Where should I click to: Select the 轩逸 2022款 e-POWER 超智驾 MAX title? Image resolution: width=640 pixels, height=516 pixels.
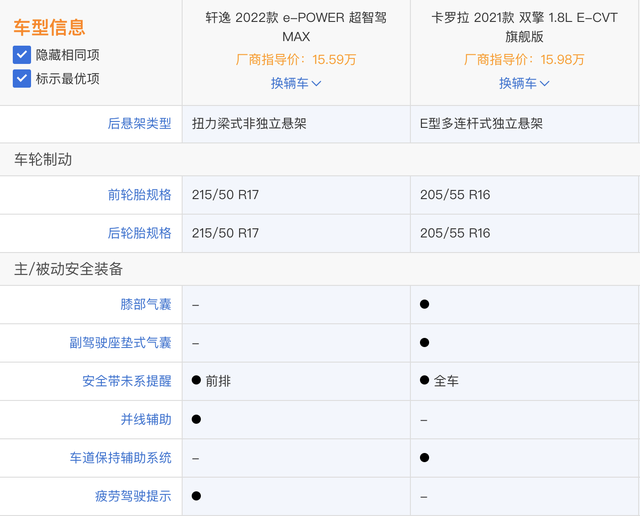tap(296, 27)
